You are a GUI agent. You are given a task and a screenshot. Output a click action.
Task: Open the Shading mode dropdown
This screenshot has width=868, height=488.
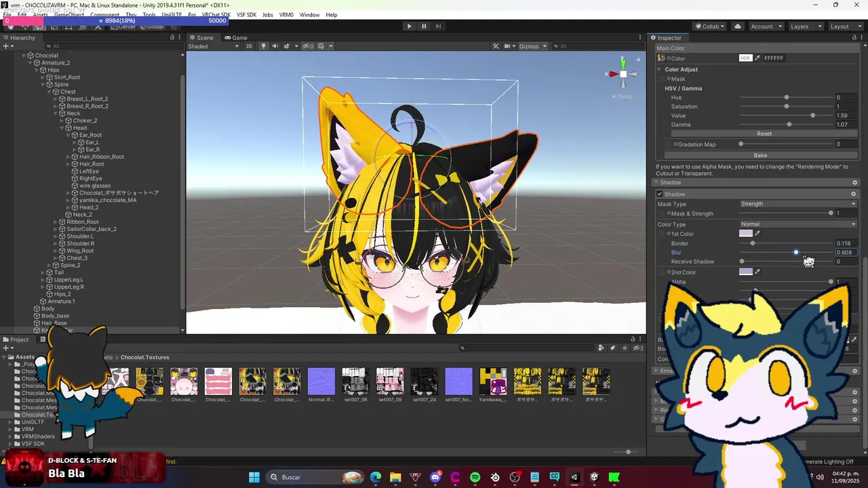click(214, 46)
